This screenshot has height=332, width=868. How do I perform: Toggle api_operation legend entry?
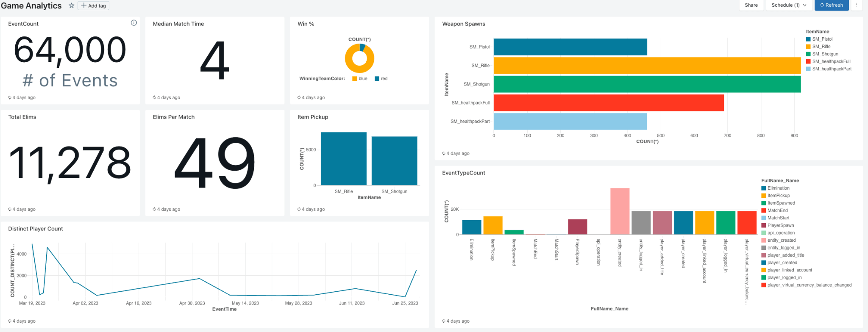[778, 233]
